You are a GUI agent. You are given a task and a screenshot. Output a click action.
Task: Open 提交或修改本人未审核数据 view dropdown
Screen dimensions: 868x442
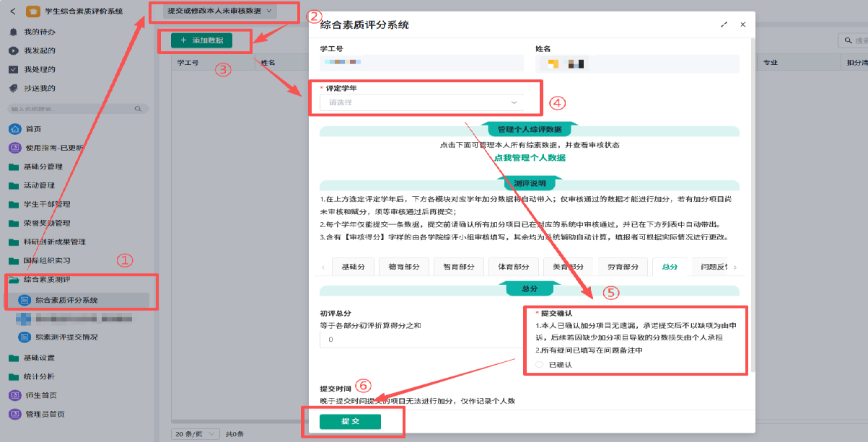click(x=219, y=11)
